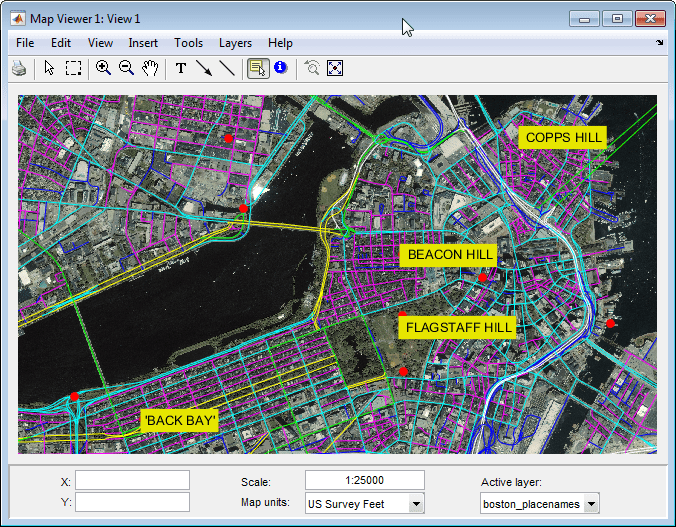Image resolution: width=676 pixels, height=527 pixels.
Task: Select the Insert Arrow tool
Action: tap(204, 68)
